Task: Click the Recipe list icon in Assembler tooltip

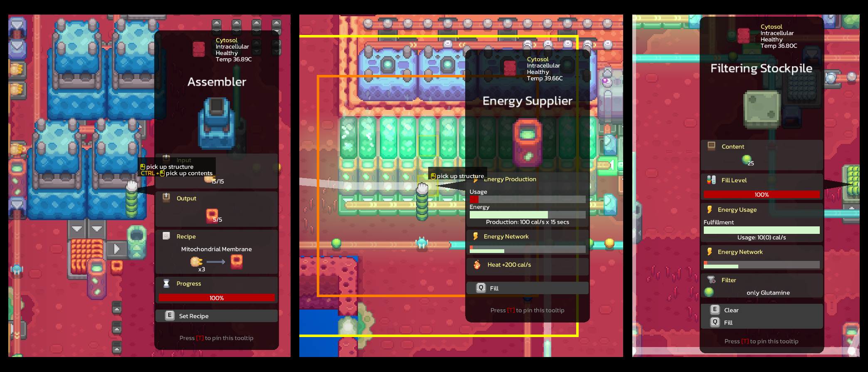Action: [166, 236]
